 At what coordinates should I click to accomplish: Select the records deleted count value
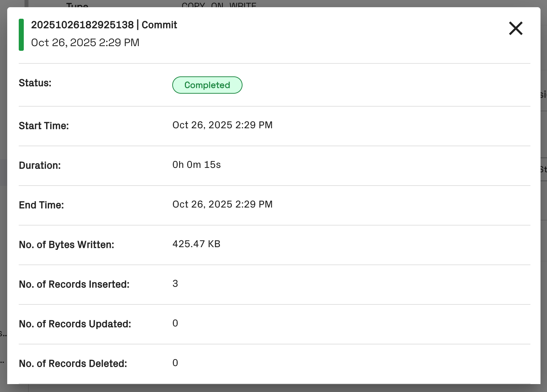click(x=175, y=363)
